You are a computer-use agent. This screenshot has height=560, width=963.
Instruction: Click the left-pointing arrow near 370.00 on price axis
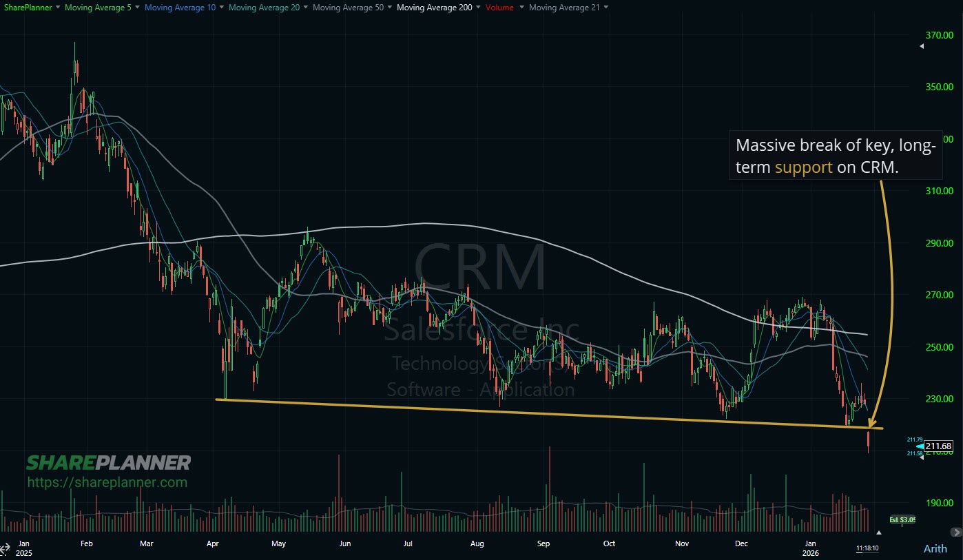pos(921,47)
